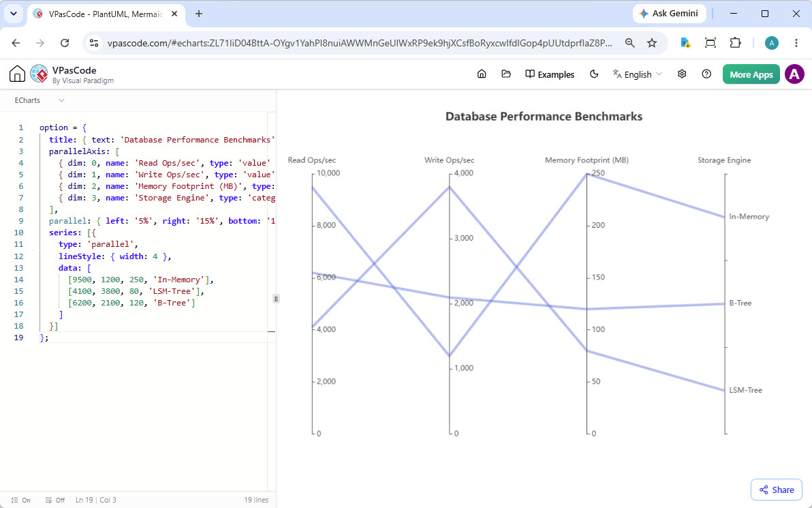This screenshot has height=508, width=812.
Task: Click the B-Tree data row in code
Action: point(131,303)
